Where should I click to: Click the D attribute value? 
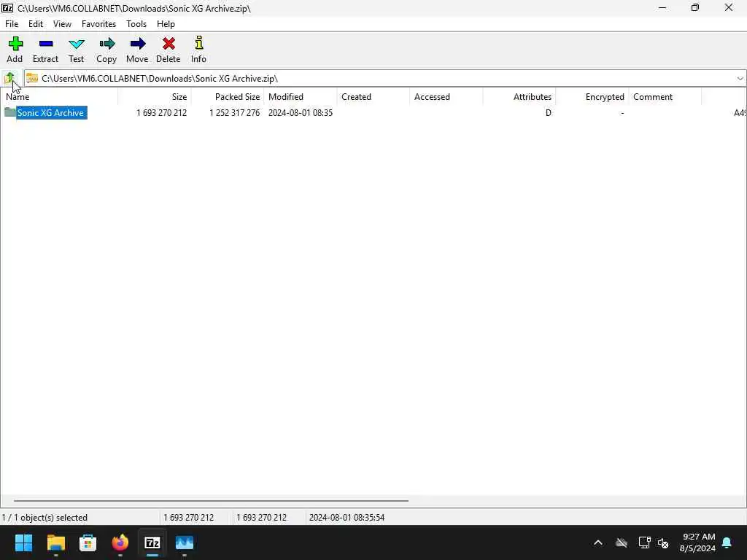point(549,113)
